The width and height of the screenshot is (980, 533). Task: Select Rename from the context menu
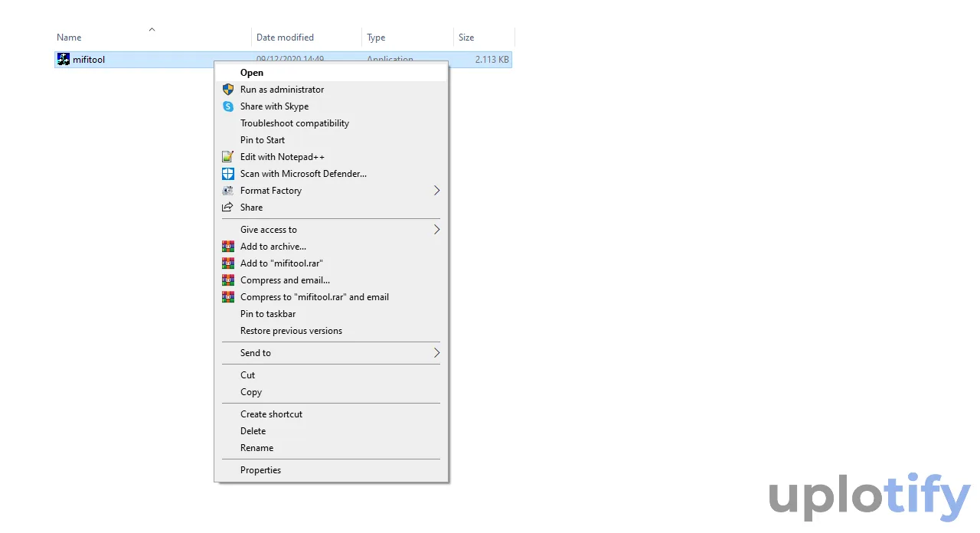331,448
